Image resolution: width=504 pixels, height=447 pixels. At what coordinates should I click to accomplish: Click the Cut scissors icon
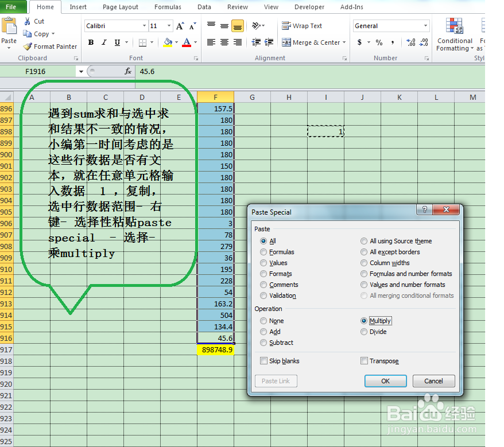click(28, 21)
